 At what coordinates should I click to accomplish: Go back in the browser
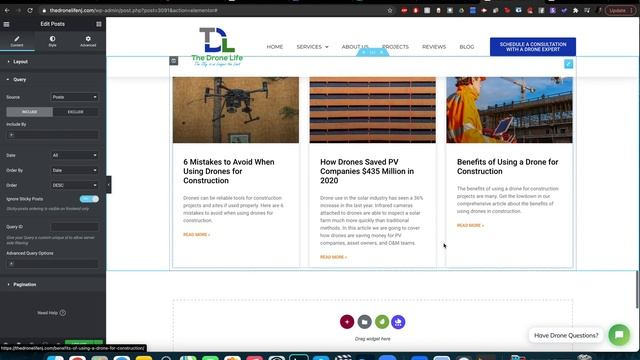pos(7,10)
